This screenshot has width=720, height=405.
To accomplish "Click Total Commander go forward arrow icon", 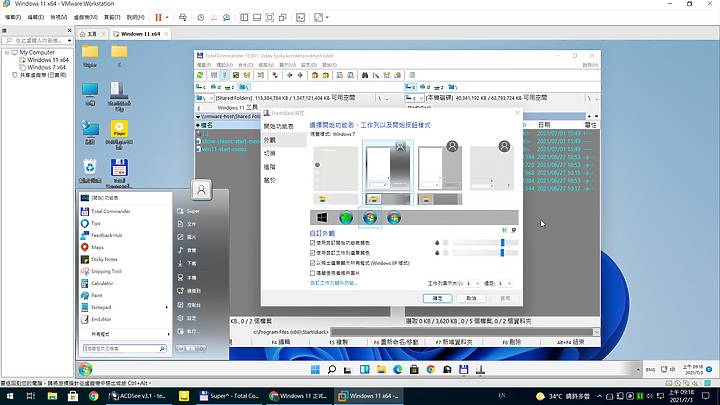I will (x=300, y=75).
